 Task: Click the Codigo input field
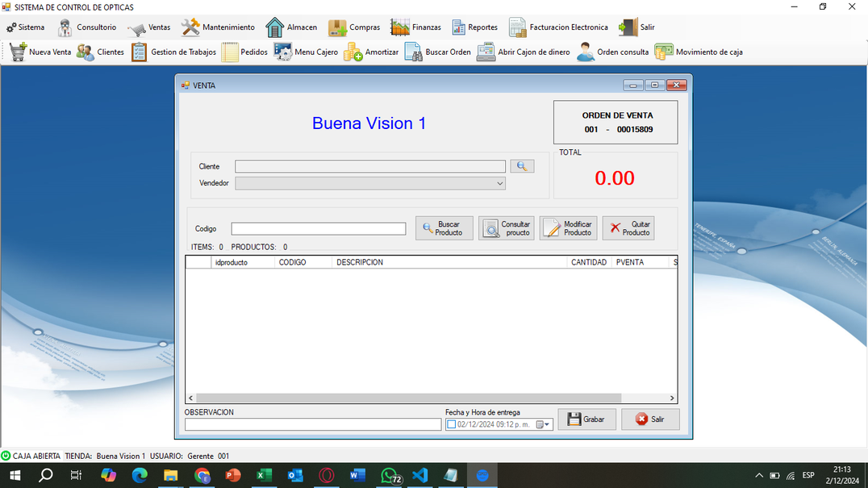click(x=319, y=228)
